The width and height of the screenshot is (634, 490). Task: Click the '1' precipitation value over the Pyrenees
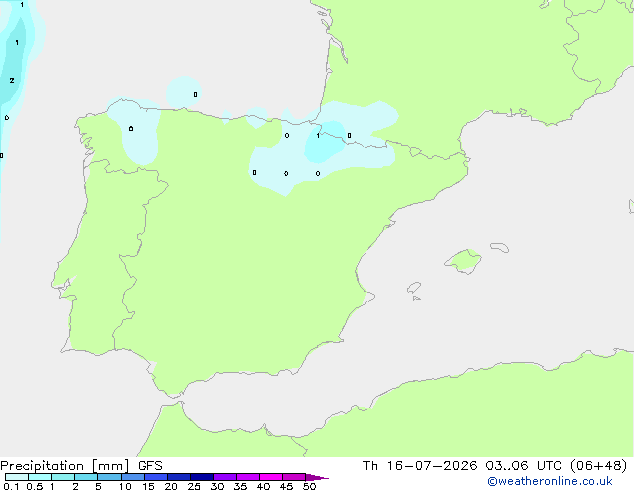318,135
